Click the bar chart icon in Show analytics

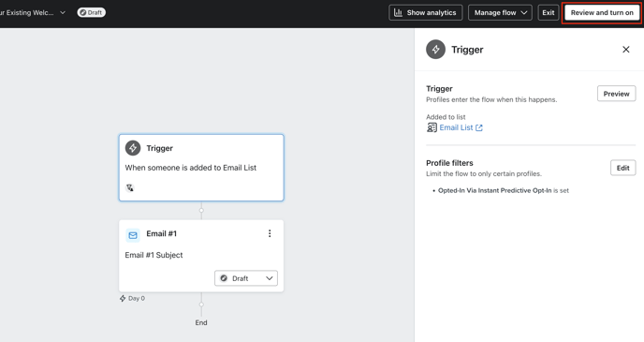coord(398,12)
